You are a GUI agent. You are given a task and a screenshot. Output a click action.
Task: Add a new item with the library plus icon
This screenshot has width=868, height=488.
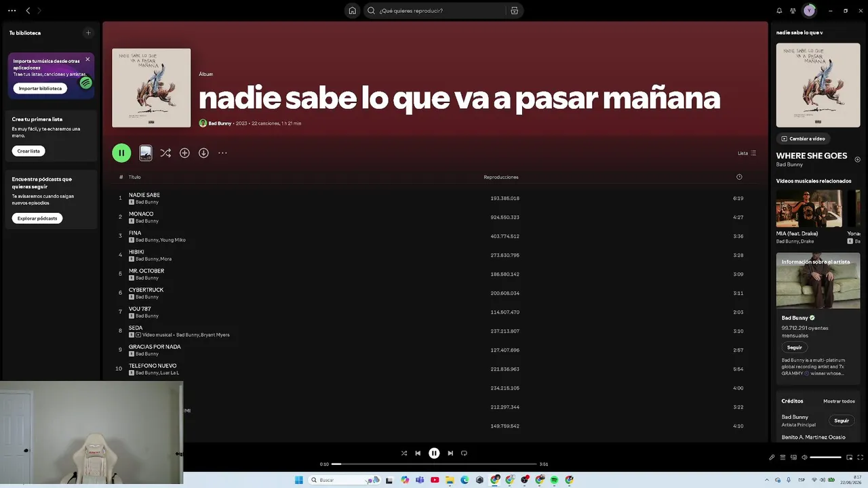click(x=88, y=33)
